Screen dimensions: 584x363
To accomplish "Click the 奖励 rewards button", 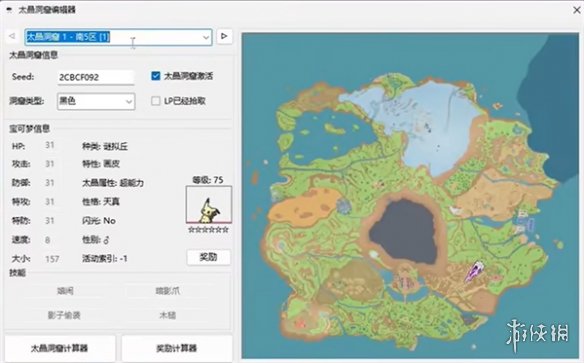I will tap(209, 257).
